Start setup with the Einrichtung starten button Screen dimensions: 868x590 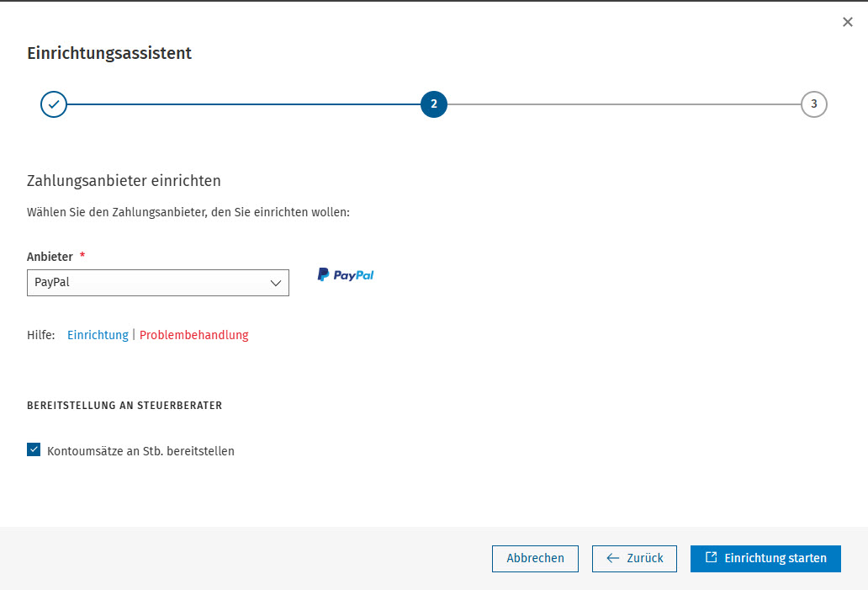(765, 558)
